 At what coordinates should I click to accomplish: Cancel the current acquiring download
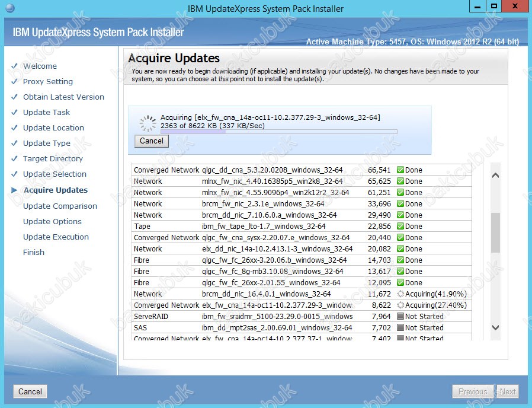coord(151,141)
